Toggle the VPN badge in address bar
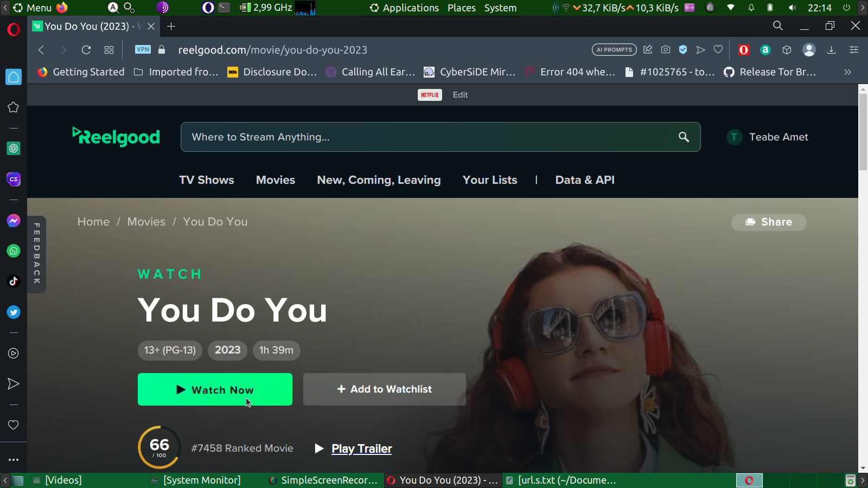 click(143, 49)
